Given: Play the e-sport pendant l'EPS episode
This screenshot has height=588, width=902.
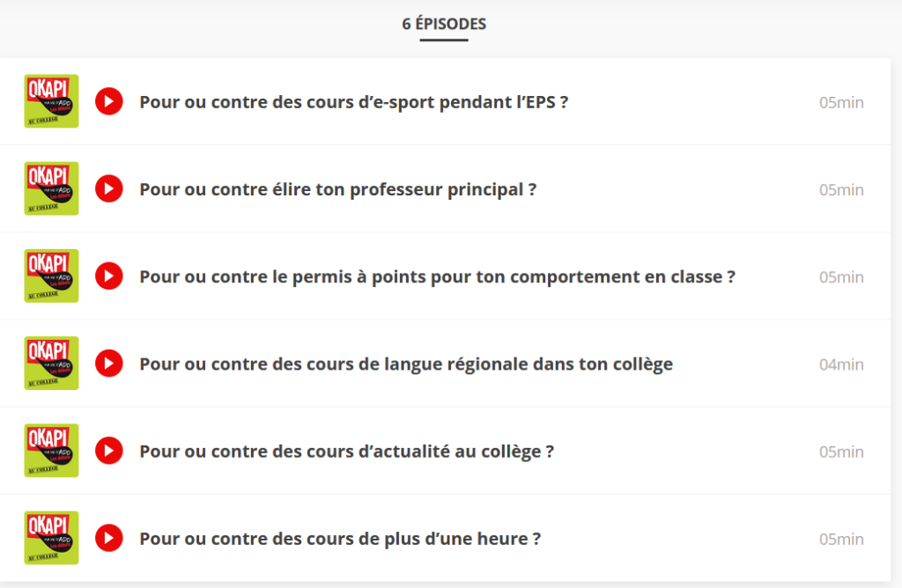Looking at the screenshot, I should pyautogui.click(x=109, y=102).
